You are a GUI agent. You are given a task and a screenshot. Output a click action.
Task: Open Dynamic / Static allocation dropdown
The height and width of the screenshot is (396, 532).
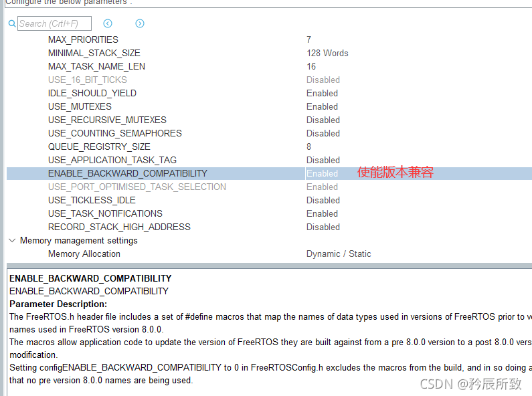(x=339, y=254)
